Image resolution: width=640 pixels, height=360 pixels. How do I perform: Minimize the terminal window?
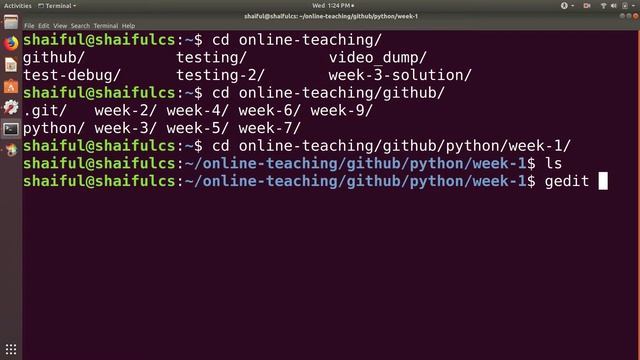[622, 16]
